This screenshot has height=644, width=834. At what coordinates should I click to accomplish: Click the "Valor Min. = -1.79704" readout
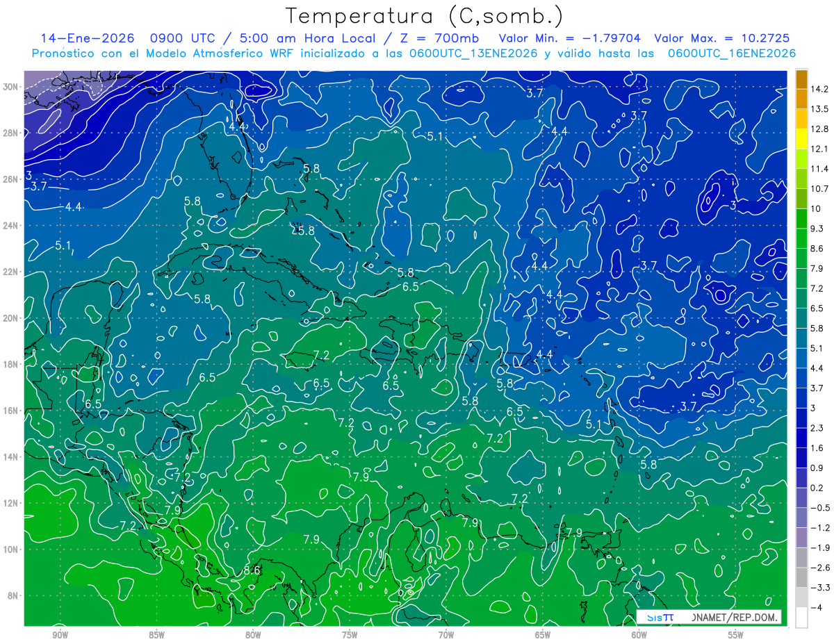tap(570, 38)
